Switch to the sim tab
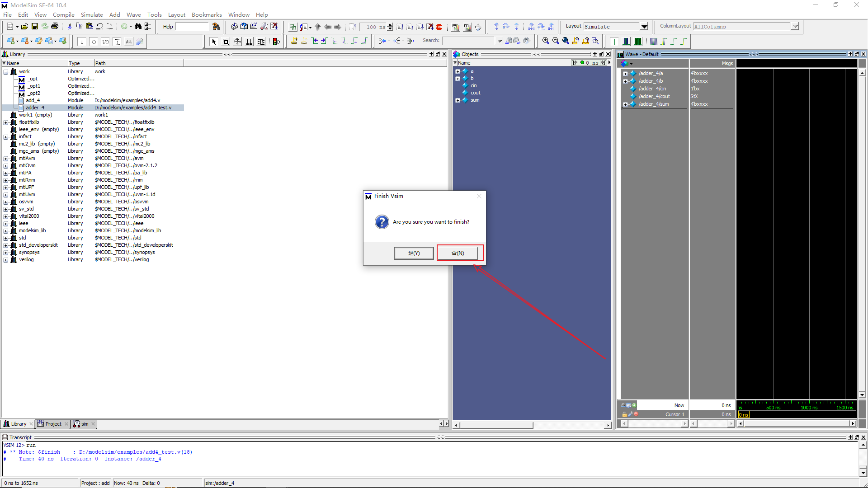 pyautogui.click(x=85, y=424)
